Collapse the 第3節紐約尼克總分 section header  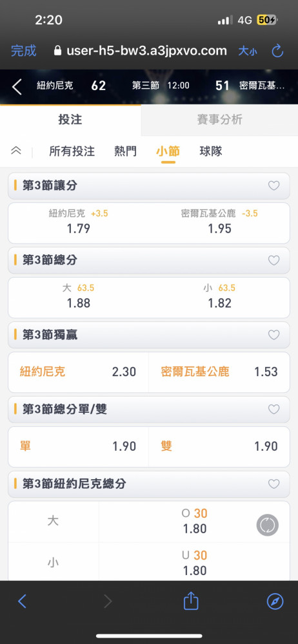(x=149, y=484)
